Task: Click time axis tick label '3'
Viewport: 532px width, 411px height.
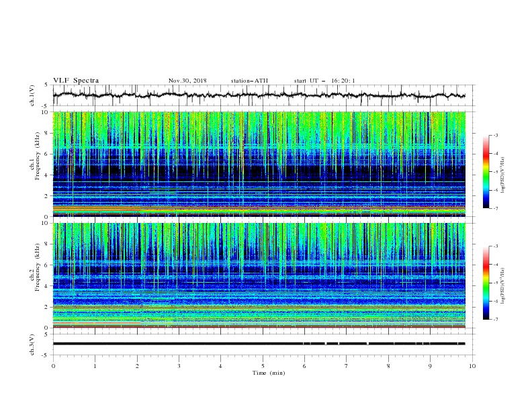Action: pyautogui.click(x=179, y=366)
